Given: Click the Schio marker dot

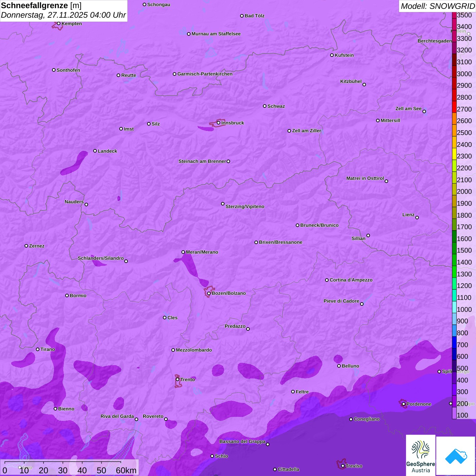Looking at the screenshot, I should pos(212,456).
